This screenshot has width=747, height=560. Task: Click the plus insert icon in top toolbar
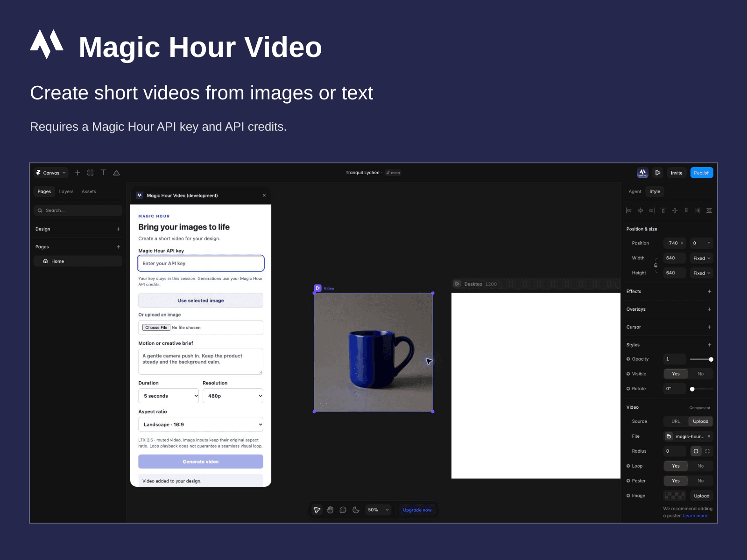[x=78, y=173]
